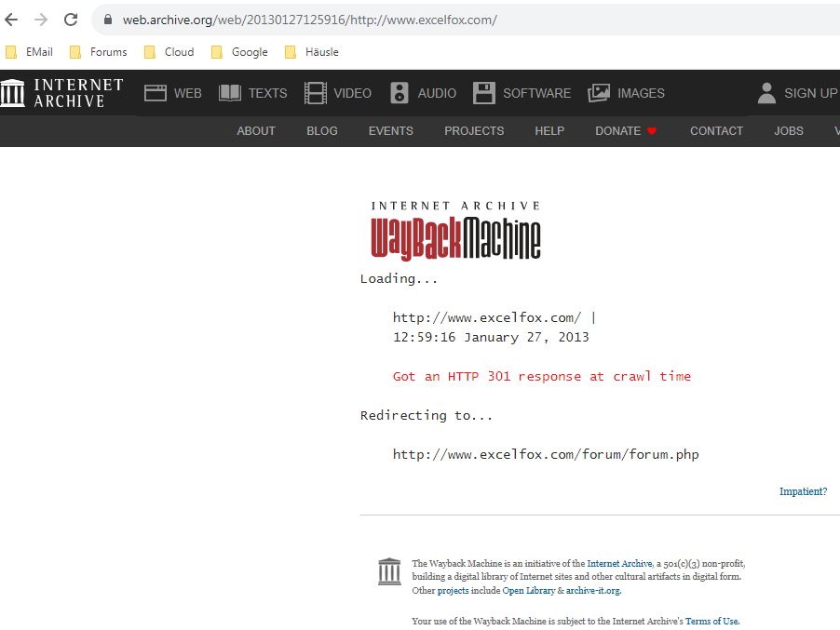Screen dimensions: 840x630
Task: Click the Web window icon
Action: coord(156,93)
